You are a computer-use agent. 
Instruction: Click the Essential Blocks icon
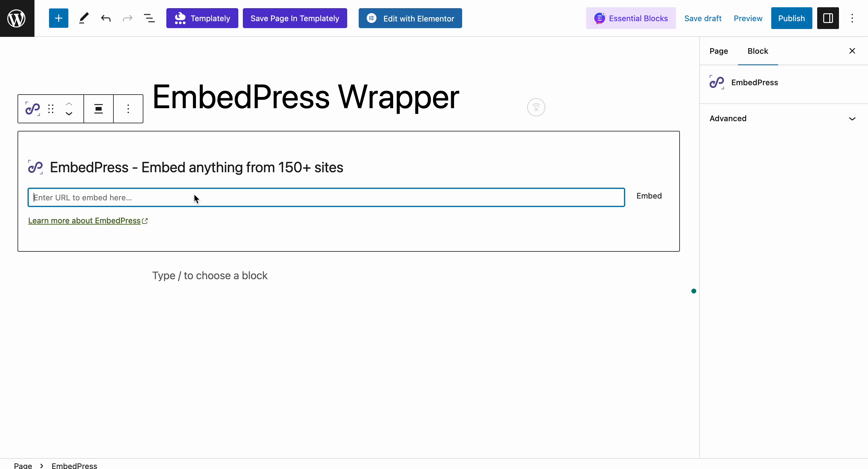coord(599,18)
